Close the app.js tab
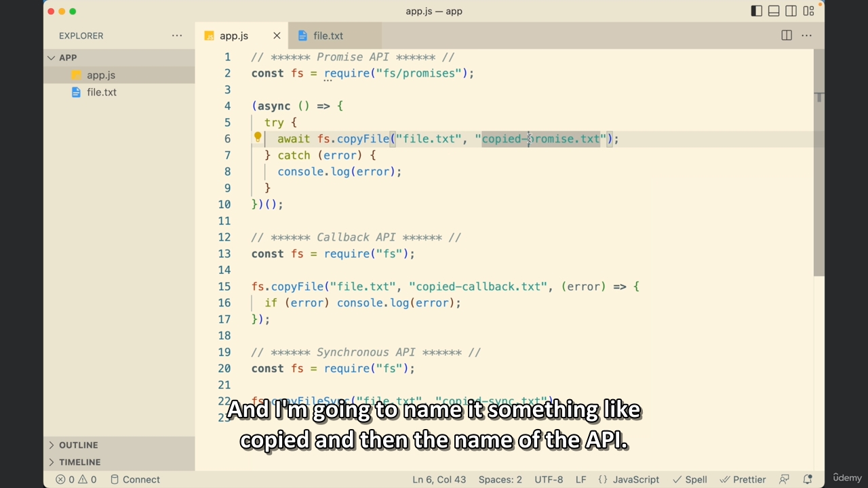Image resolution: width=868 pixels, height=488 pixels. tap(277, 35)
